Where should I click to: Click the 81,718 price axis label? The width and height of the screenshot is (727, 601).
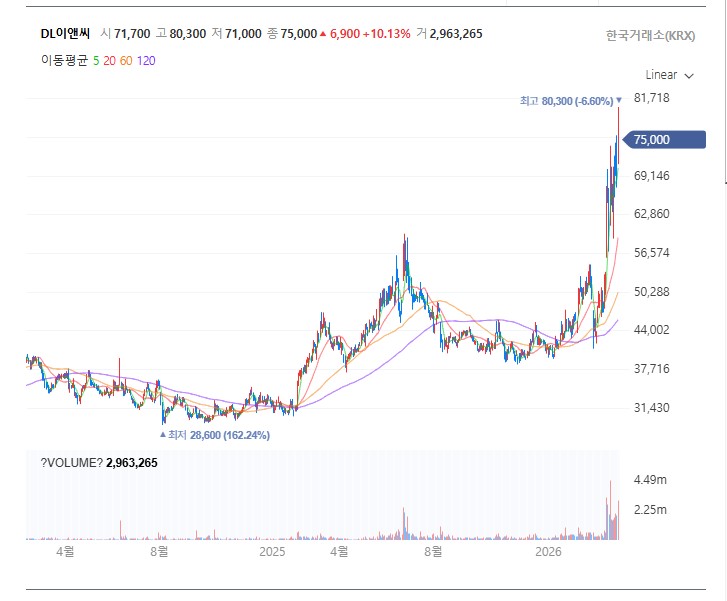point(651,98)
